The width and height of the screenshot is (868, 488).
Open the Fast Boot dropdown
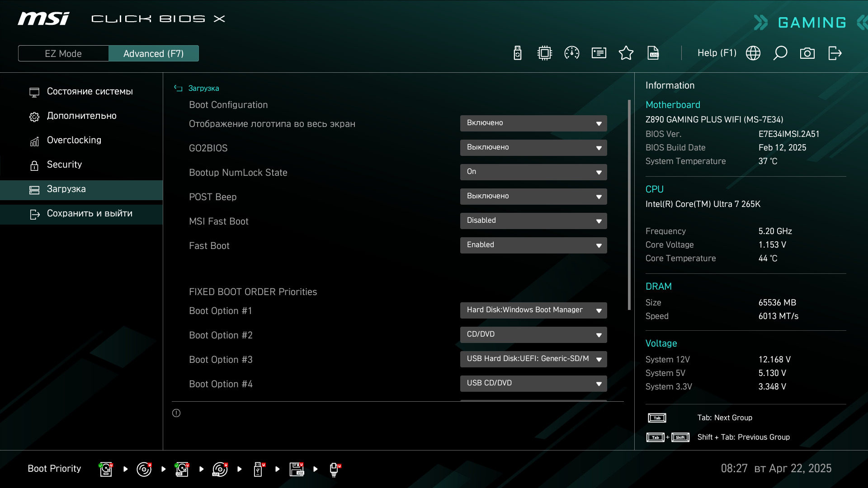pyautogui.click(x=533, y=245)
